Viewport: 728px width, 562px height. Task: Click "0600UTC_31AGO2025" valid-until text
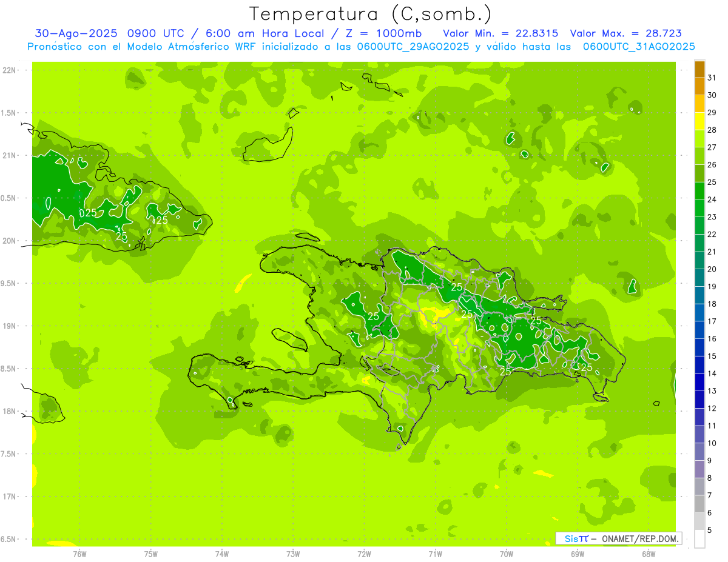pos(639,47)
